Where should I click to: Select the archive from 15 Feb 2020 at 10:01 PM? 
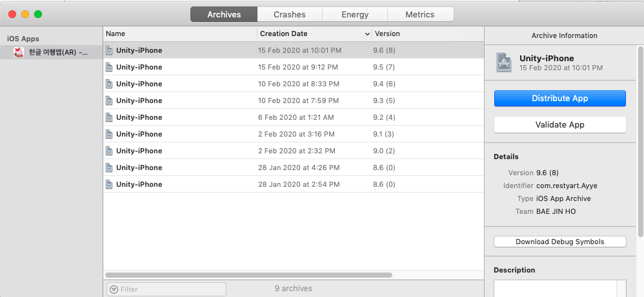click(x=294, y=50)
